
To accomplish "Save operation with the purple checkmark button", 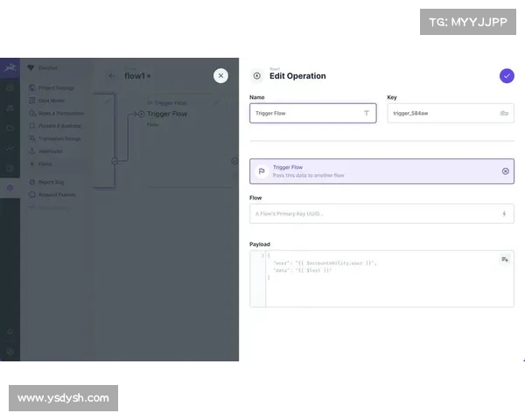I will (x=507, y=76).
